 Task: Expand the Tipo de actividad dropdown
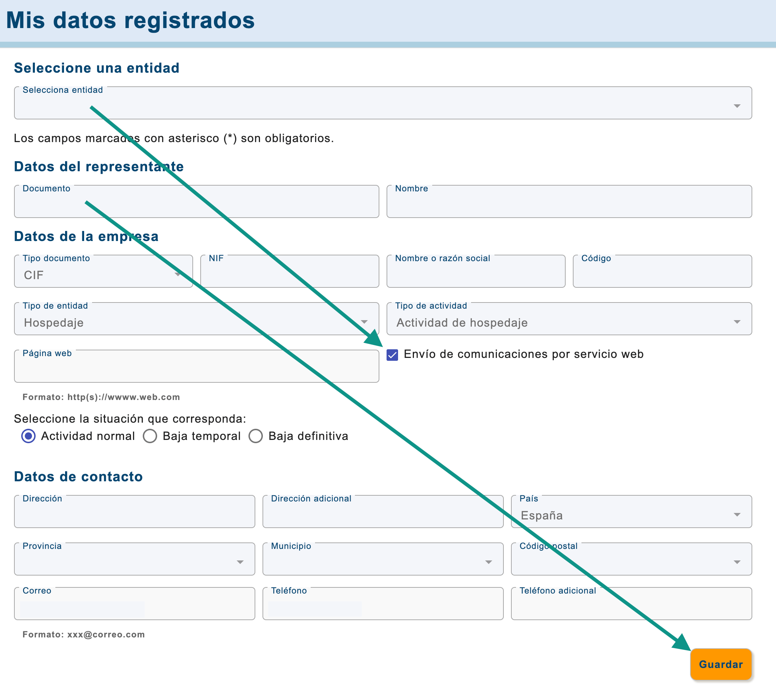pyautogui.click(x=569, y=319)
